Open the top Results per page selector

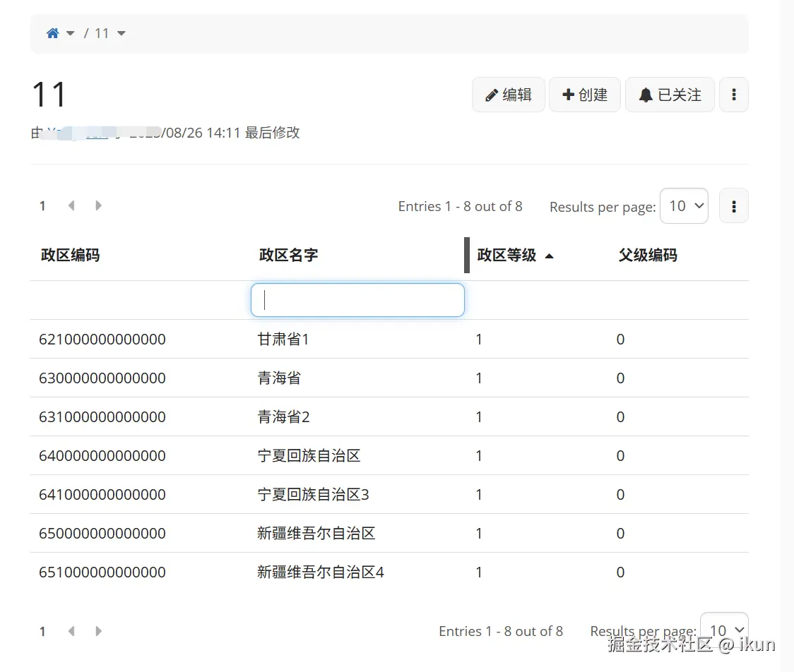[683, 205]
